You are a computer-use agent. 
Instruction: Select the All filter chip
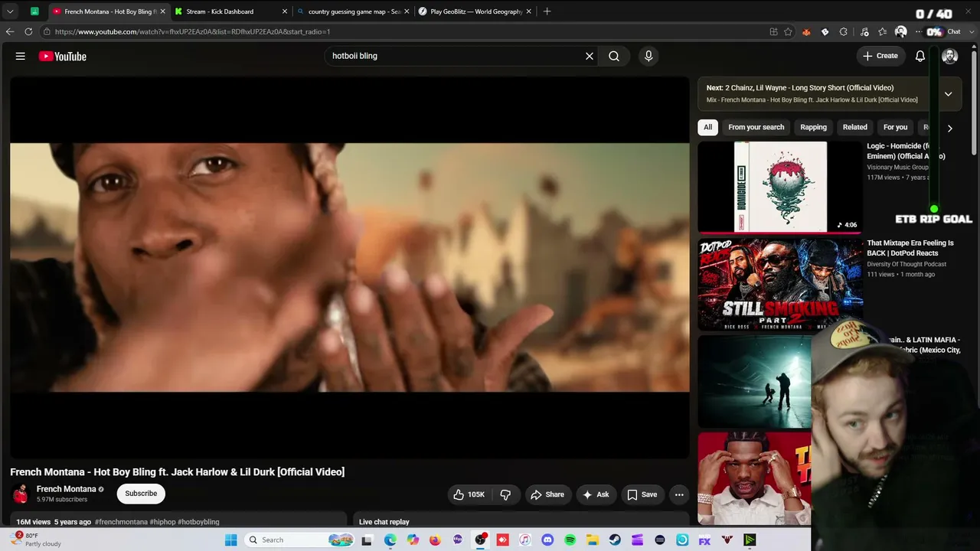[x=708, y=127]
